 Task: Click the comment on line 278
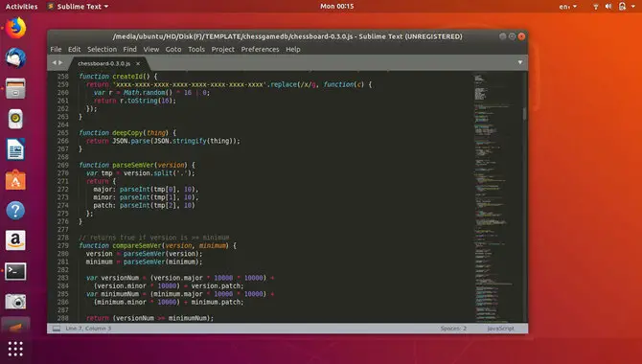154,238
